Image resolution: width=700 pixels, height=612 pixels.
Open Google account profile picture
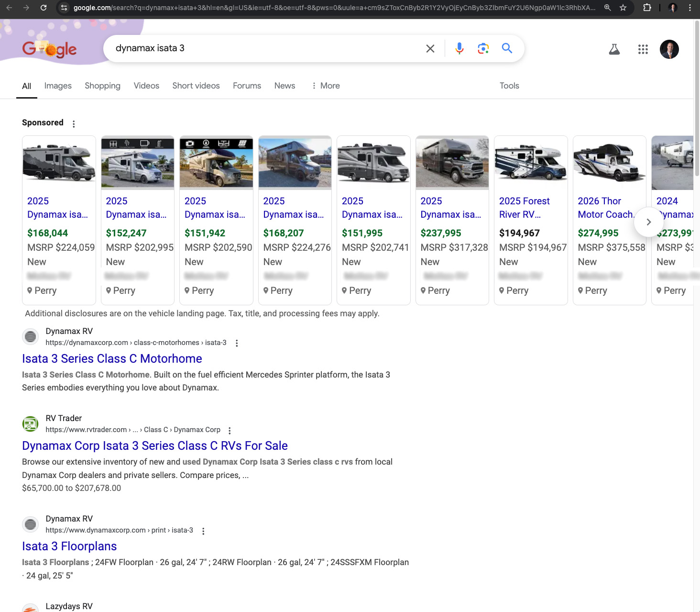click(669, 49)
